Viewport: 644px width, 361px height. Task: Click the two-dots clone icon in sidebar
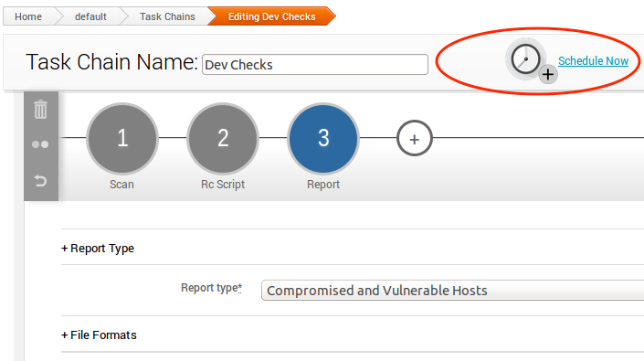click(x=40, y=144)
